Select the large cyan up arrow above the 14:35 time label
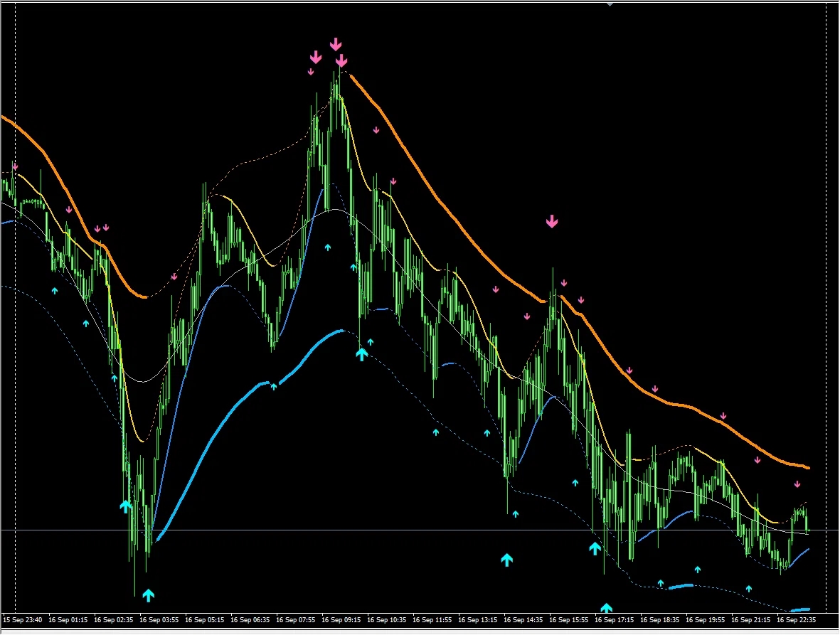 pyautogui.click(x=506, y=560)
